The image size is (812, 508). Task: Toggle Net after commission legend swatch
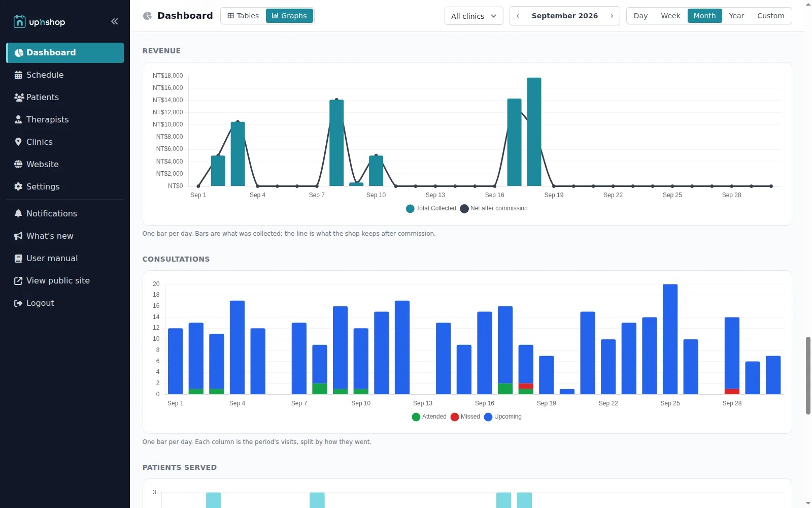click(464, 209)
